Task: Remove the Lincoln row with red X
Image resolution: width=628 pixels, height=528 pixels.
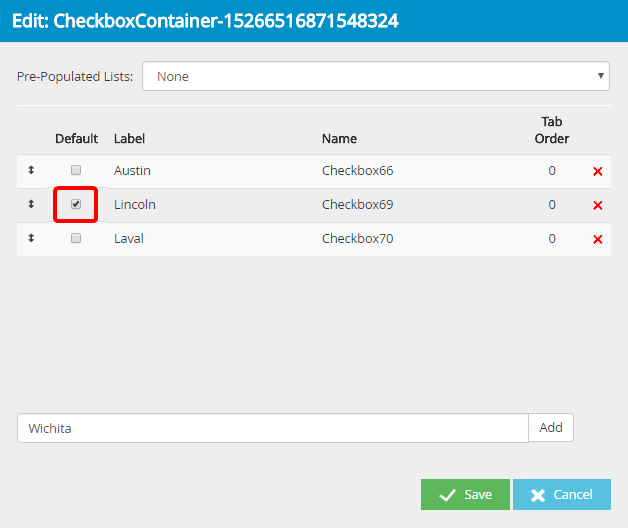Action: tap(597, 206)
